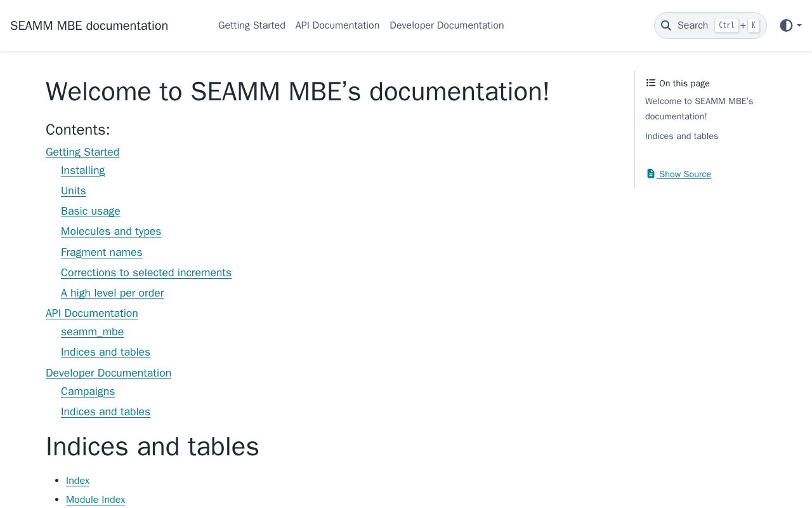Viewport: 812px width, 508px height.
Task: Visit the Fragment names link
Action: pyautogui.click(x=101, y=252)
